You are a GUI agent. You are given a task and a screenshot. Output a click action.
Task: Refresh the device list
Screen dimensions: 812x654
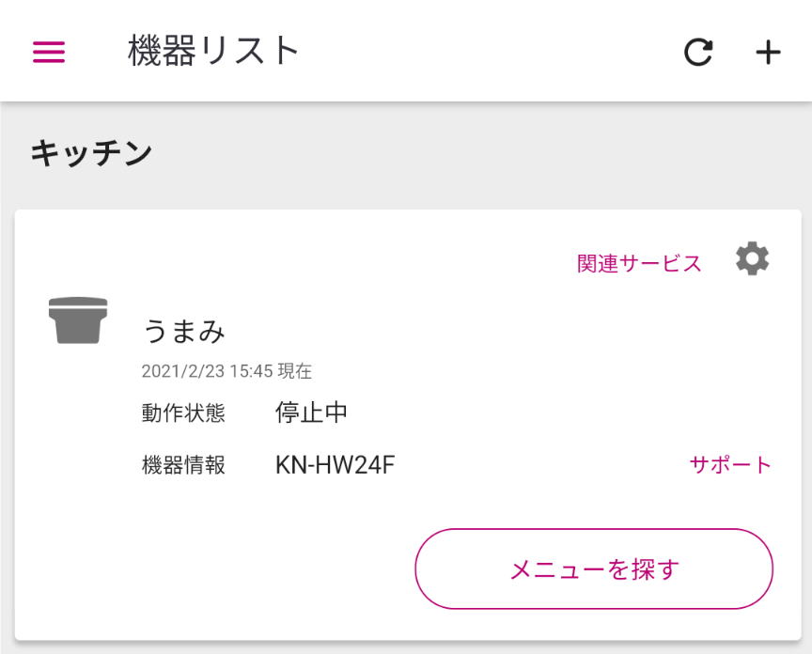click(x=697, y=53)
